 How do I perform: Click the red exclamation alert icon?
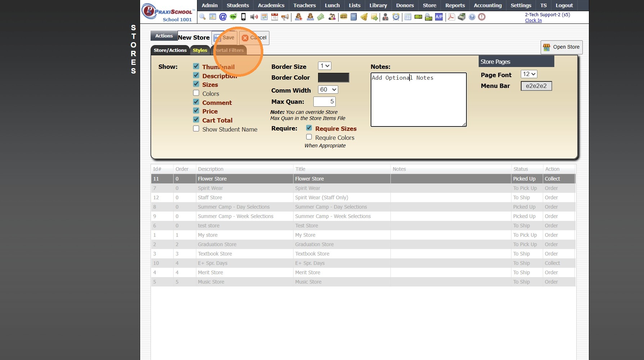click(x=482, y=17)
